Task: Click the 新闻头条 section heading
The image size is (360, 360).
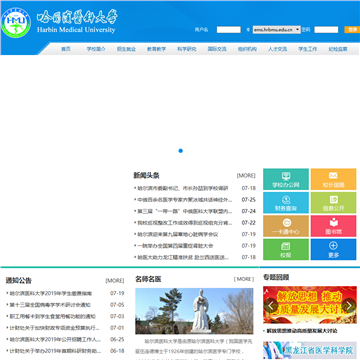Action: tap(146, 175)
